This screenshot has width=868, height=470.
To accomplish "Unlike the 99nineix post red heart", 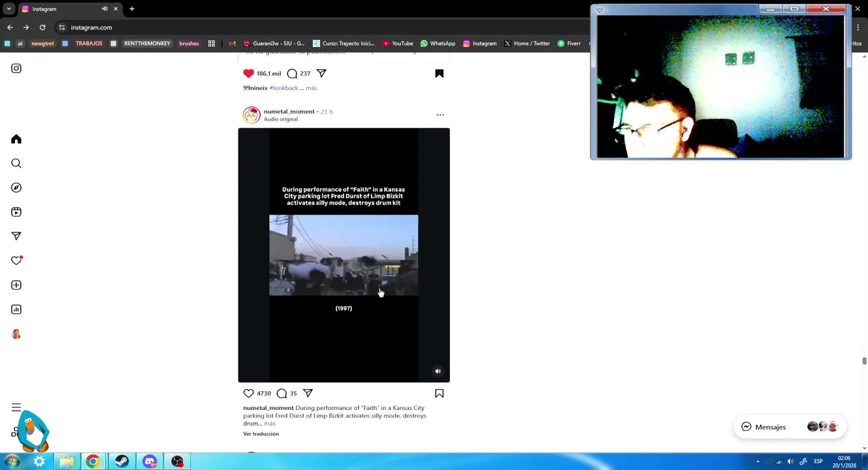I will (248, 73).
